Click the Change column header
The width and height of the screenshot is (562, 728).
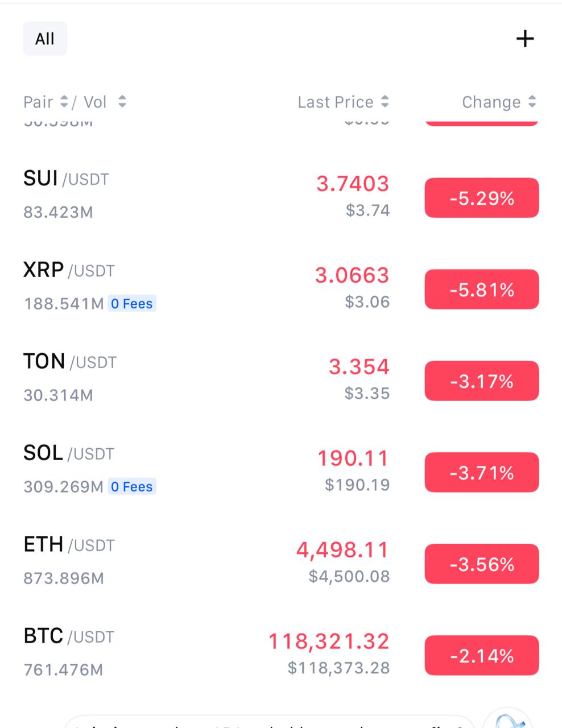pyautogui.click(x=491, y=102)
